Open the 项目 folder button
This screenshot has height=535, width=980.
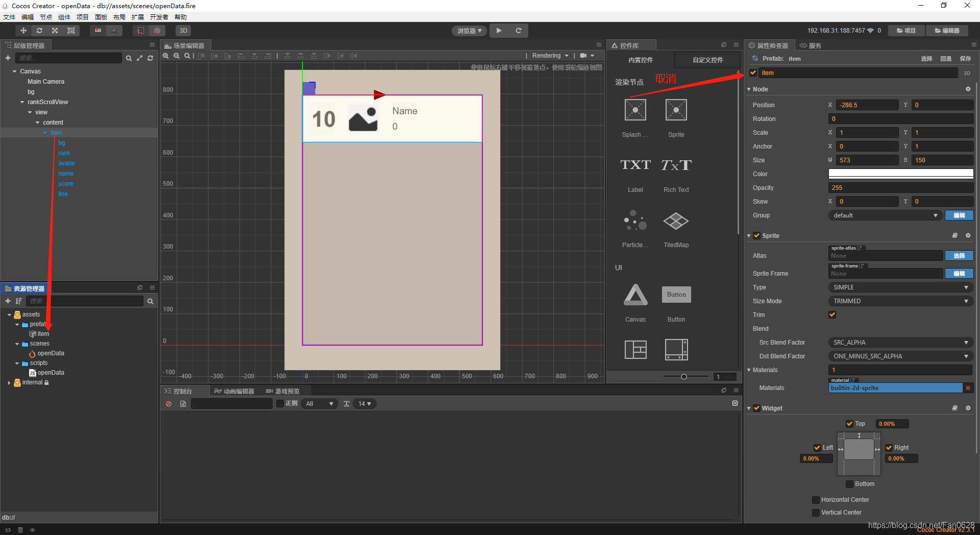tap(906, 31)
